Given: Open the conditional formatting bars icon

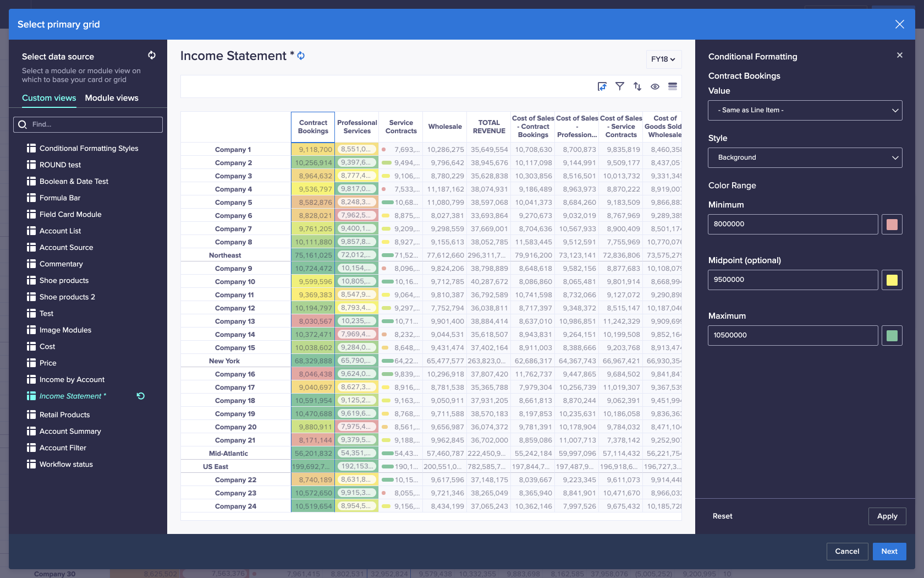Looking at the screenshot, I should pos(672,86).
